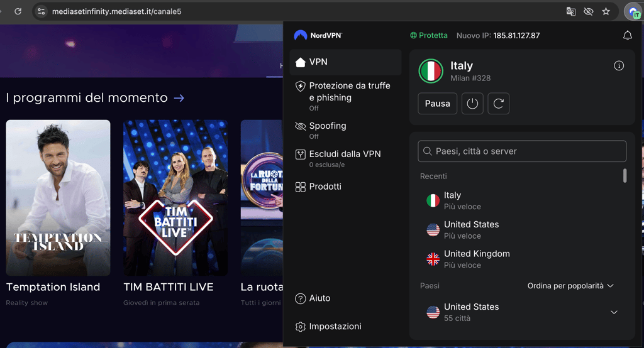The height and width of the screenshot is (348, 644).
Task: Open La ruota della fortuna thumbnail
Action: pos(262,198)
